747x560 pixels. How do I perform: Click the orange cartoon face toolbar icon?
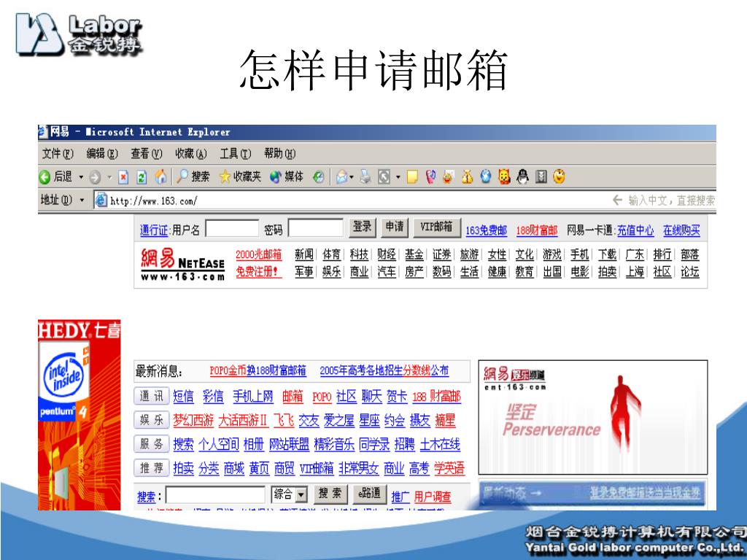click(x=504, y=176)
